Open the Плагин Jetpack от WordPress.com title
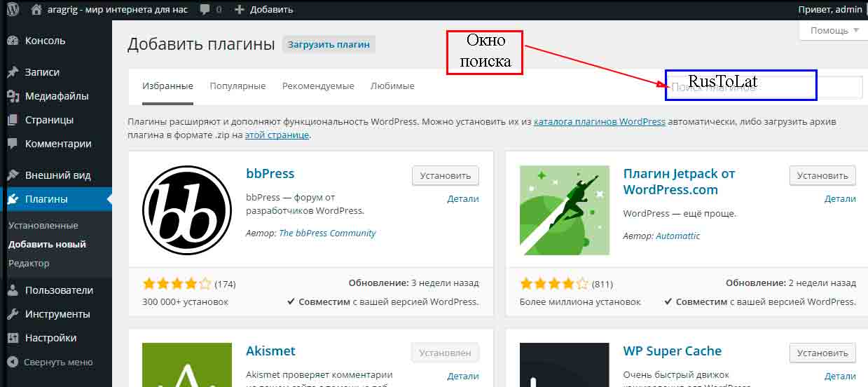Viewport: 868px width, 387px height. tap(679, 182)
